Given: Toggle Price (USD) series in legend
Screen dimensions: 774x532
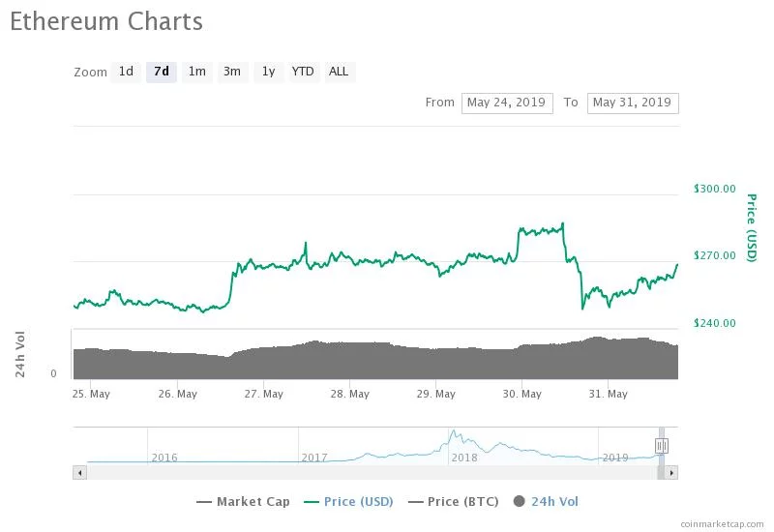Looking at the screenshot, I should pos(352,501).
